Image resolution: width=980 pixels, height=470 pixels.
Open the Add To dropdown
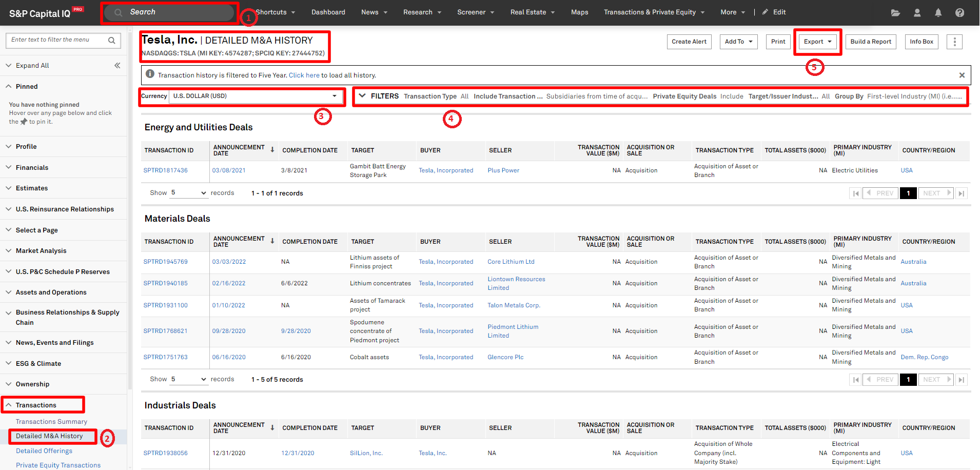point(738,42)
